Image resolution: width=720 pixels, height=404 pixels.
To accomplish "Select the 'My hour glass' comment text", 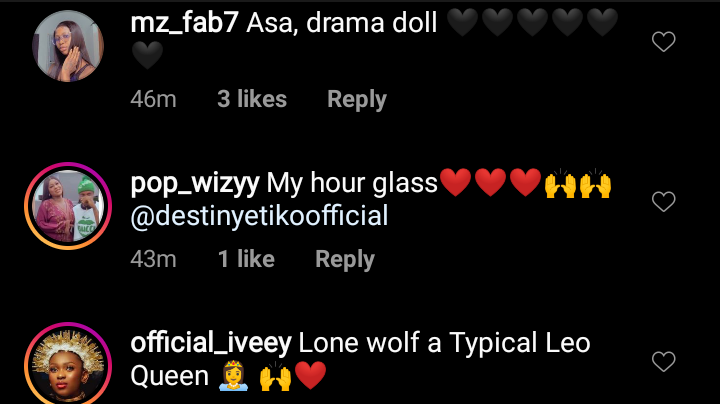I will 352,184.
